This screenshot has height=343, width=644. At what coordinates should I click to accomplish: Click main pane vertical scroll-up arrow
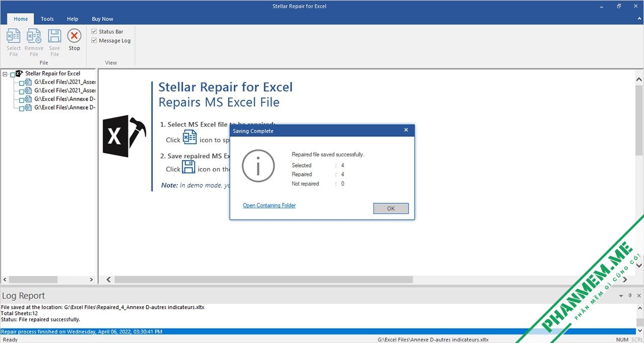tap(639, 79)
